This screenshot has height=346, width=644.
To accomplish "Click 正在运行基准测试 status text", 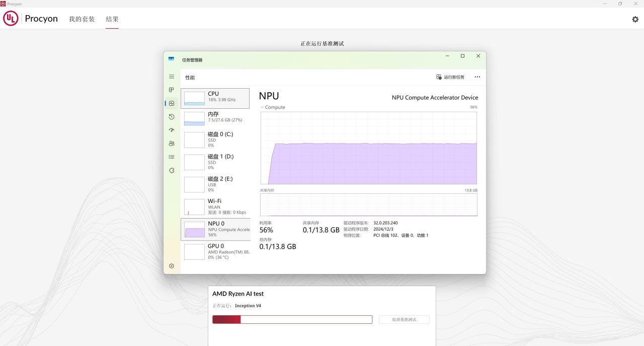I will click(322, 44).
